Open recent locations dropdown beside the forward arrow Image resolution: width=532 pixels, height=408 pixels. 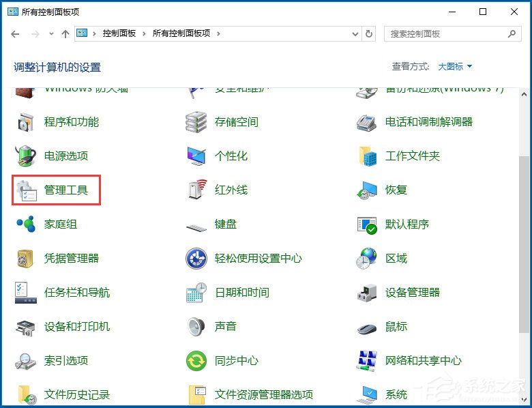pos(50,33)
